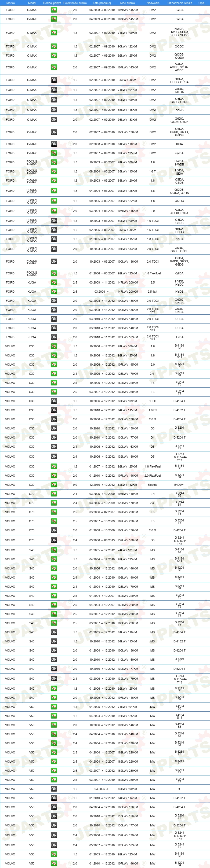Select the Opis column header
The width and height of the screenshot is (210, 868).
[x=201, y=3]
